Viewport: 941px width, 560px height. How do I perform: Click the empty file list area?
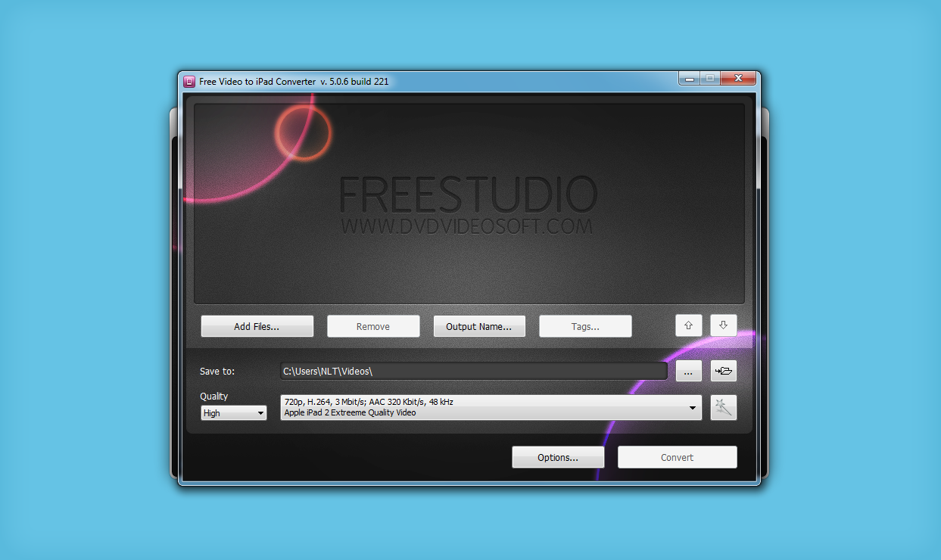469,204
